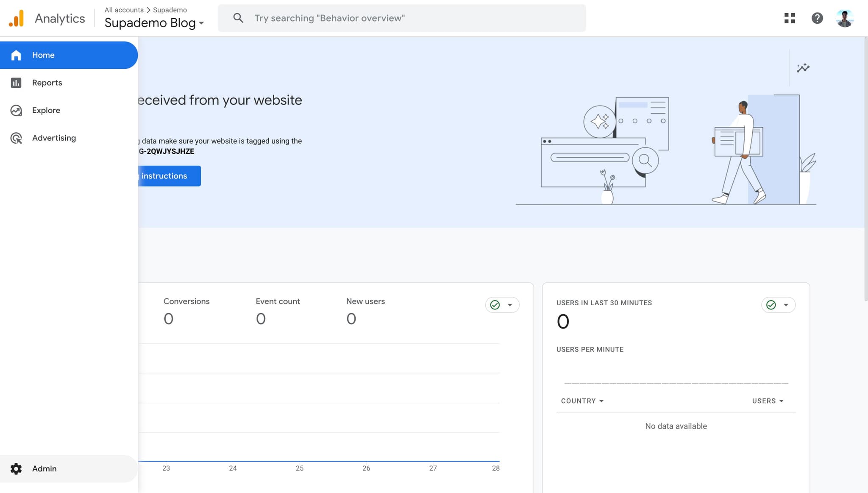
Task: Click the Google Analytics logo
Action: click(17, 19)
